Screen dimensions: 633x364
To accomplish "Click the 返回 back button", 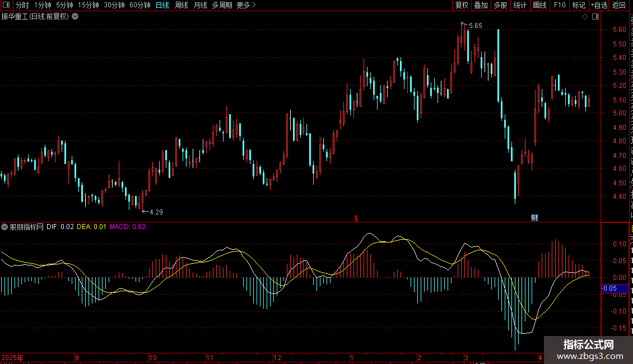I will point(619,5).
